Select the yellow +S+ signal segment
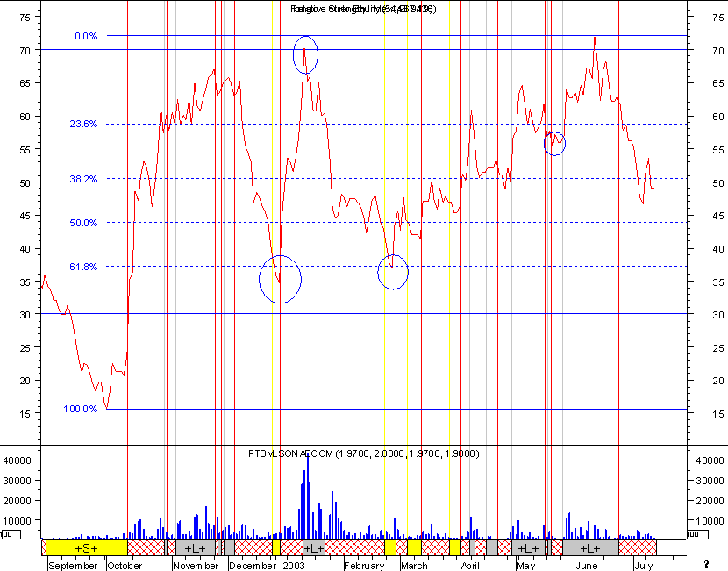Viewport: 728px width, 571px height. [x=86, y=548]
